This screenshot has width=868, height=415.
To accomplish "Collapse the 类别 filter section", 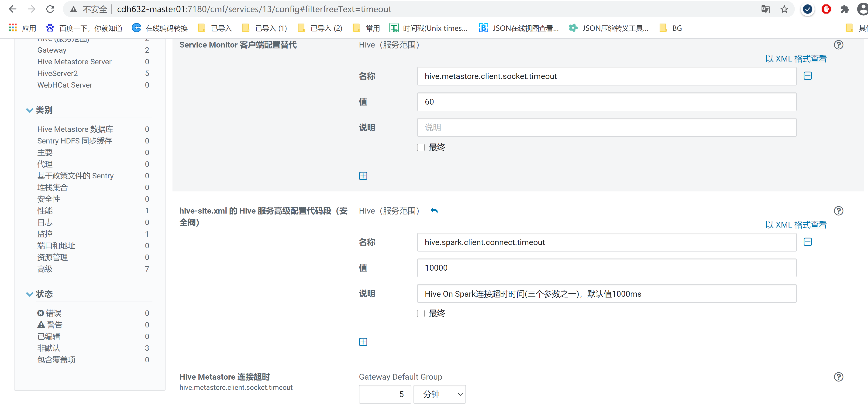I will pos(30,110).
